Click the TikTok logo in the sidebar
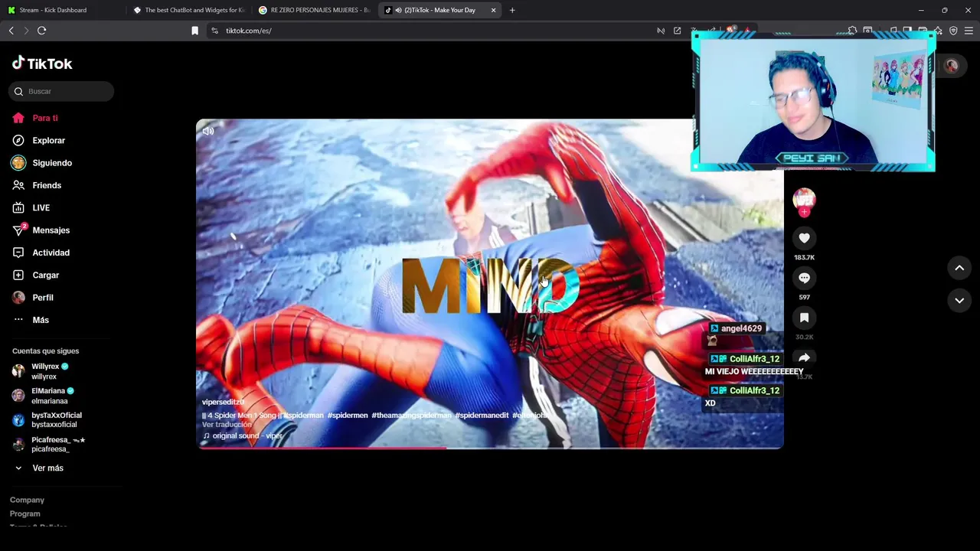 click(x=42, y=64)
